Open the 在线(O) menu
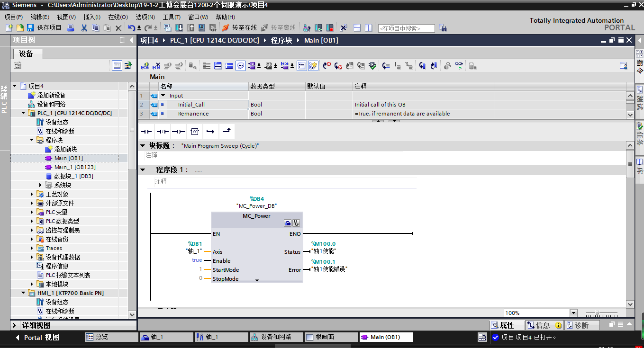 point(118,17)
